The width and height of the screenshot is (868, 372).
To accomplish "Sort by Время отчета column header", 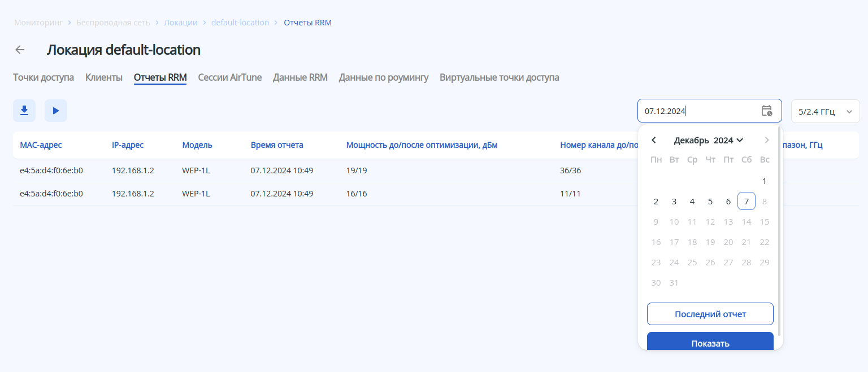I will 277,145.
